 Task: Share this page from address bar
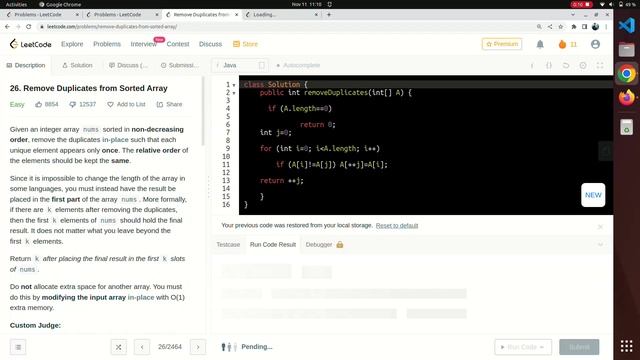coord(550,27)
